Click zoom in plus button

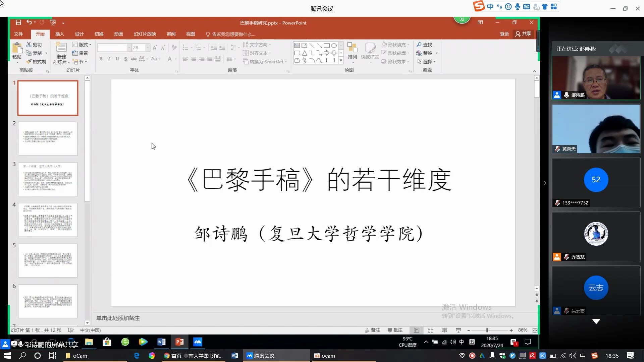[511, 330]
